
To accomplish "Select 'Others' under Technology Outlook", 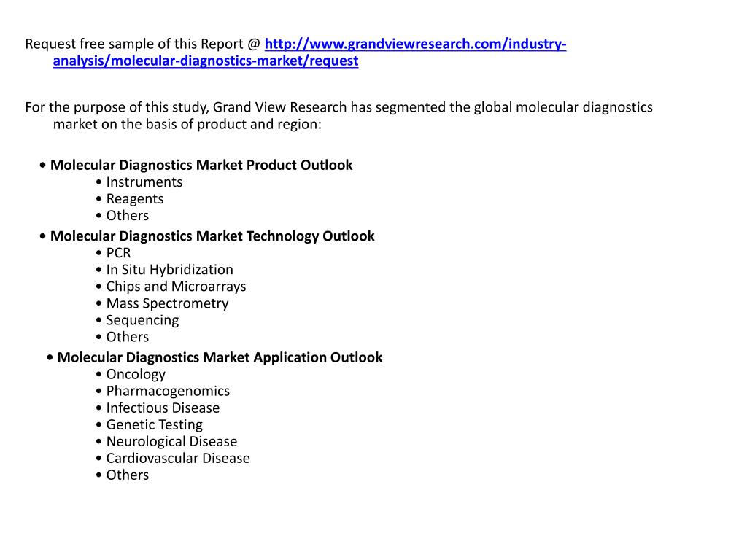I will pyautogui.click(x=127, y=337).
